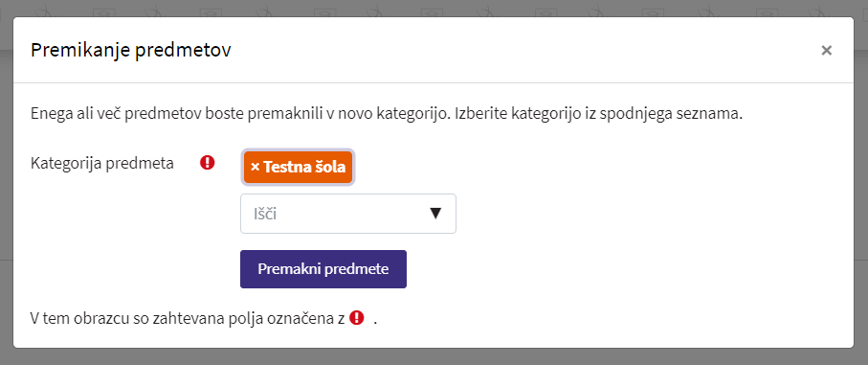This screenshot has width=868, height=365.
Task: Click red exclamation icon in footer note
Action: tap(357, 317)
